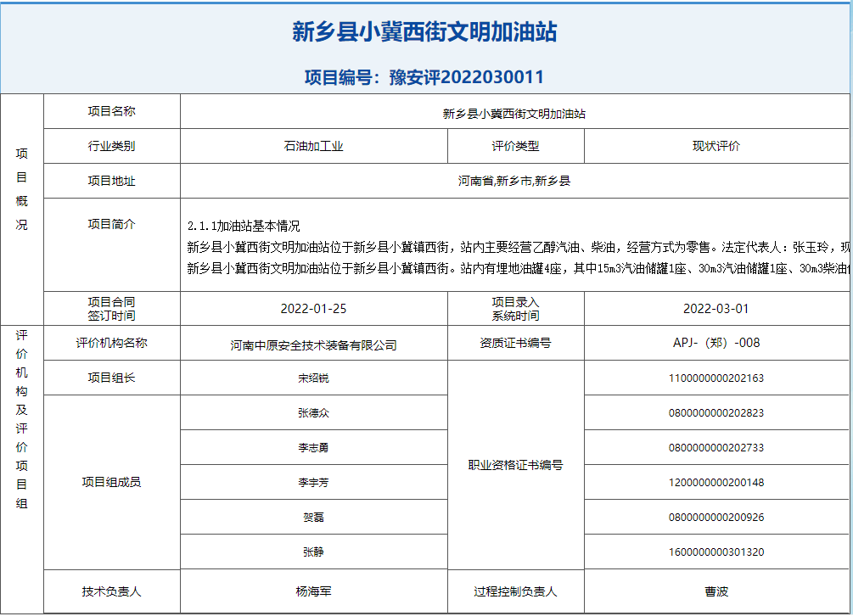This screenshot has width=853, height=616.
Task: Select the 项目简介 label cell
Action: tap(111, 244)
